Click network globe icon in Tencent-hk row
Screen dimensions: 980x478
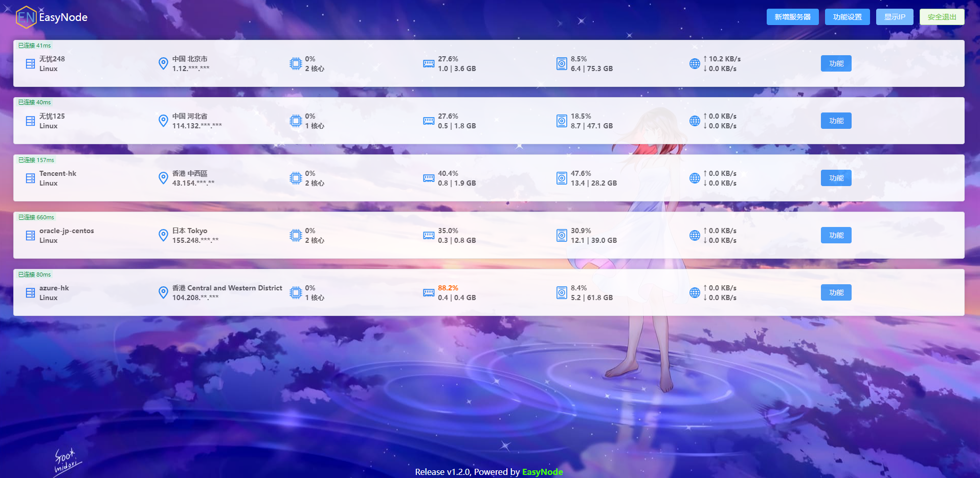tap(695, 178)
